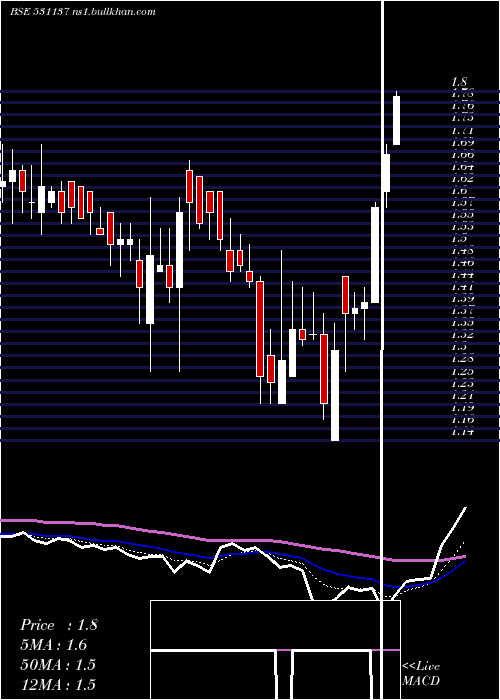The height and width of the screenshot is (700, 500).
Task: Click the 1.71 price axis label
Action: point(462,131)
